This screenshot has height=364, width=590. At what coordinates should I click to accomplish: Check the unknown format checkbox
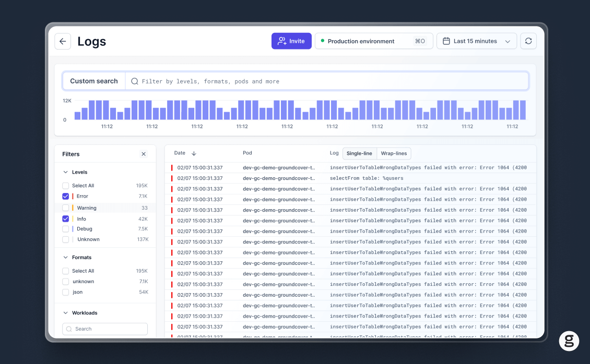65,282
